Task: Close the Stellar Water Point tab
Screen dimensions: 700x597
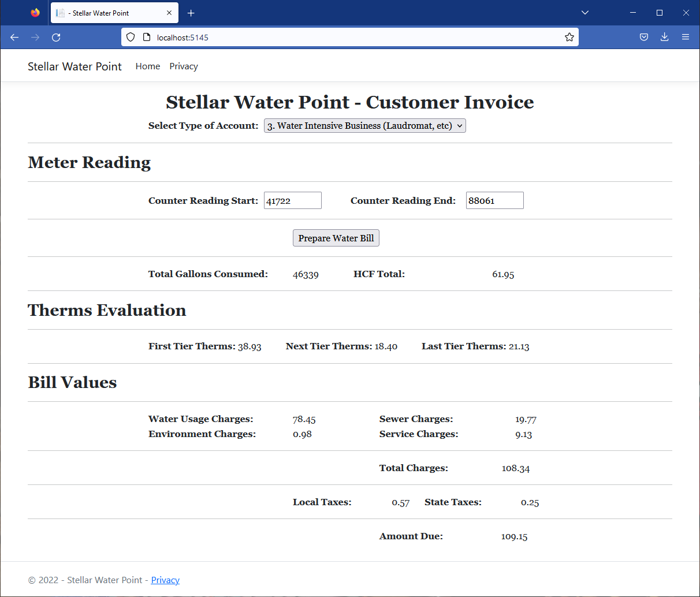Action: (x=169, y=13)
